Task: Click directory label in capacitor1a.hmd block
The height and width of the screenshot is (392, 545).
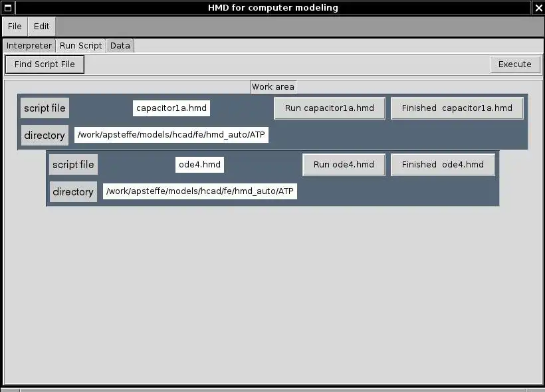Action: [x=45, y=135]
